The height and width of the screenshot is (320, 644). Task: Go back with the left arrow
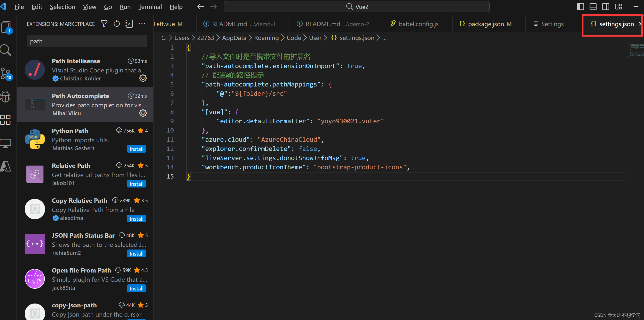coord(201,7)
